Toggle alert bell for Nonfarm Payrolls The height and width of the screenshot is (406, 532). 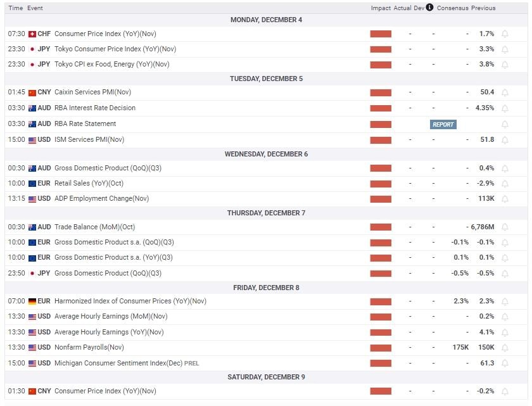pyautogui.click(x=505, y=348)
